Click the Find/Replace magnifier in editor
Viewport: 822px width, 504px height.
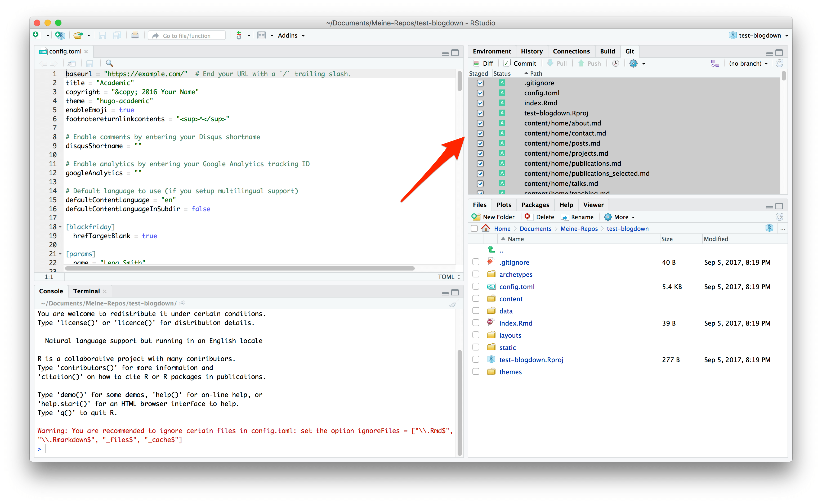point(109,63)
